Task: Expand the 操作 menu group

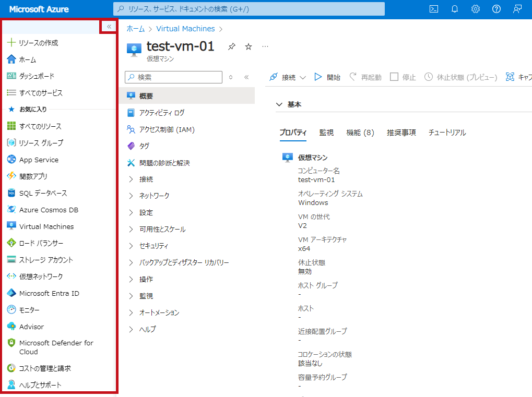Action: (x=131, y=279)
